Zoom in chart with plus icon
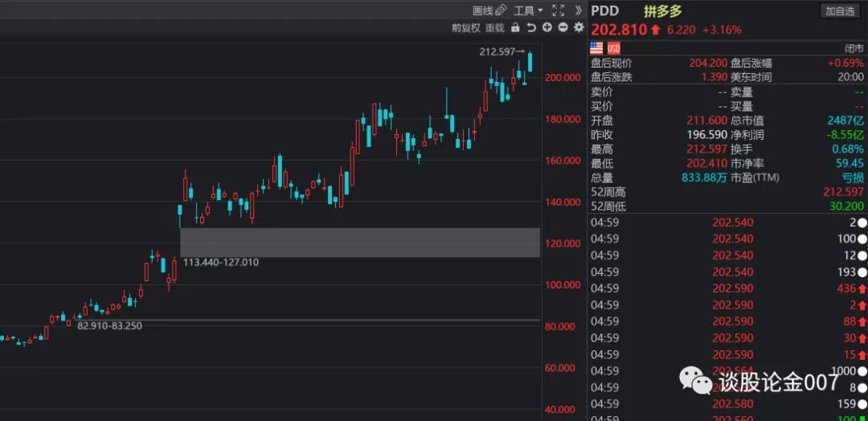 pos(547,27)
